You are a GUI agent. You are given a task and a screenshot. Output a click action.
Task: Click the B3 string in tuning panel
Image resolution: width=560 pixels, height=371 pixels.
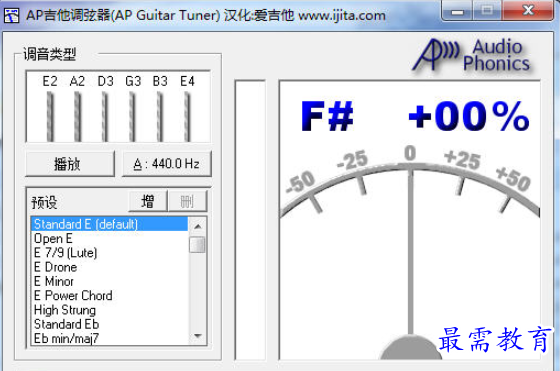pos(160,116)
